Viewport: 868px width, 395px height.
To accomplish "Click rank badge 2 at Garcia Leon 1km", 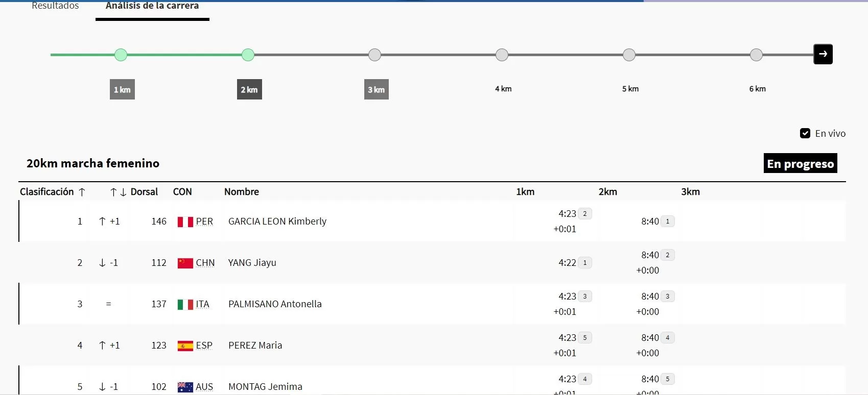I will pyautogui.click(x=585, y=213).
